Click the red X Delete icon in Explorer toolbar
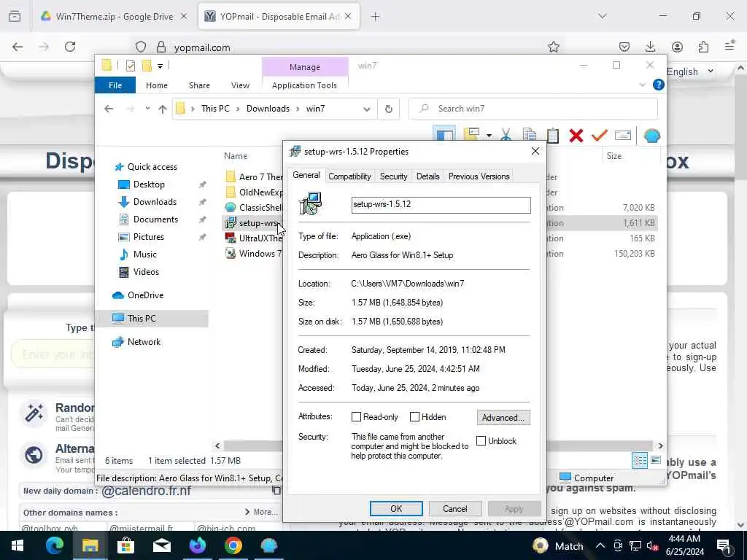The width and height of the screenshot is (747, 560). (576, 135)
